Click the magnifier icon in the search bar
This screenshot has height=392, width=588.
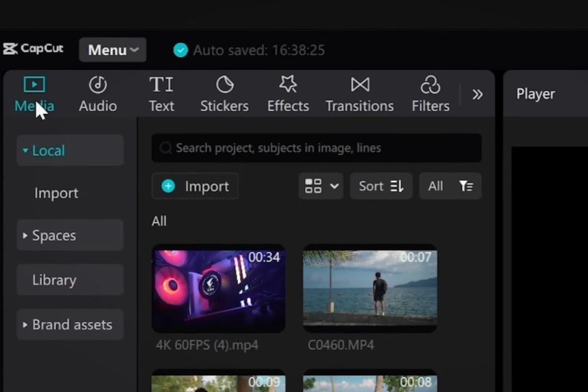(x=166, y=148)
